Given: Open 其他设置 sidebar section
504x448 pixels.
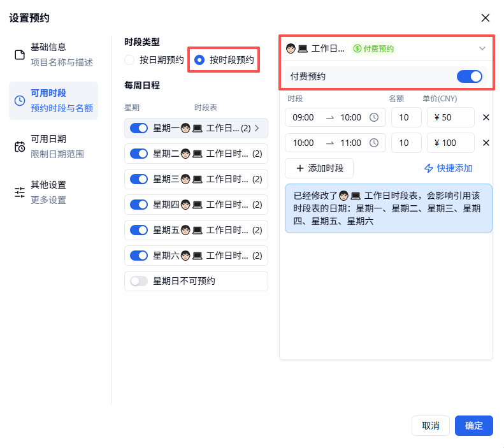Looking at the screenshot, I should tap(54, 192).
